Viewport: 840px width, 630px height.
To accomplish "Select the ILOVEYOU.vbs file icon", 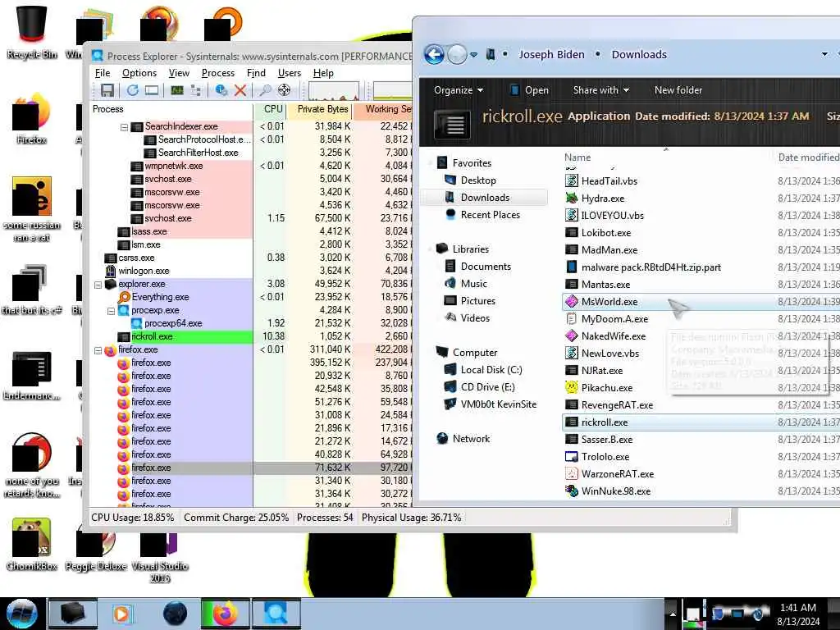I will [x=572, y=216].
